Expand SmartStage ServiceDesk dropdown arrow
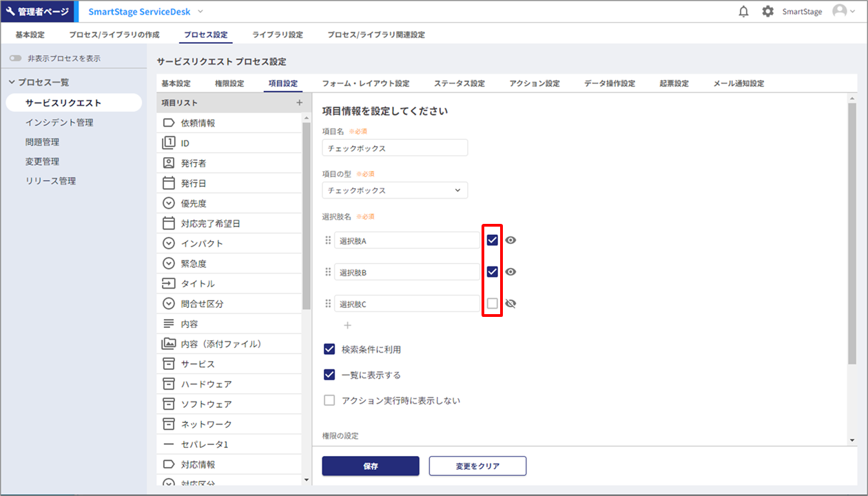 point(200,12)
